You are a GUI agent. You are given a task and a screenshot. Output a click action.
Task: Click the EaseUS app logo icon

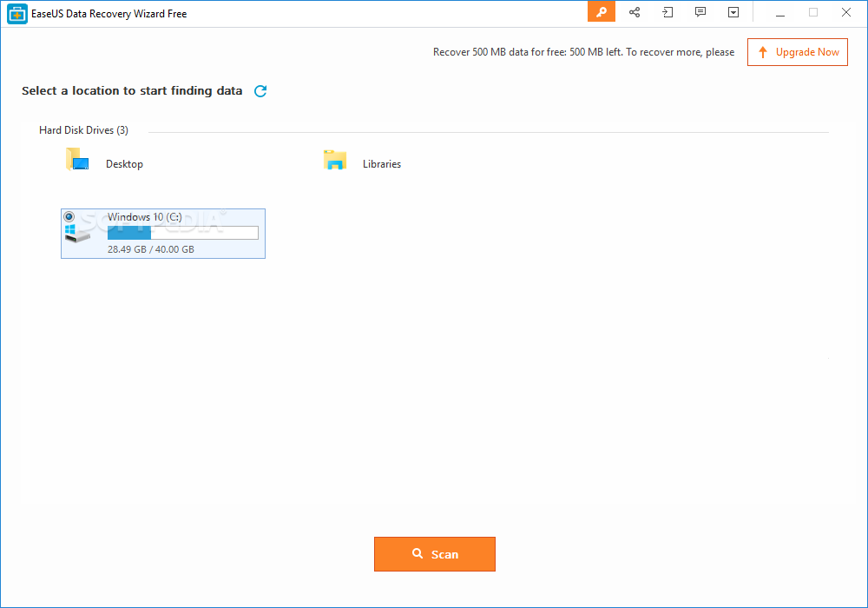tap(17, 14)
